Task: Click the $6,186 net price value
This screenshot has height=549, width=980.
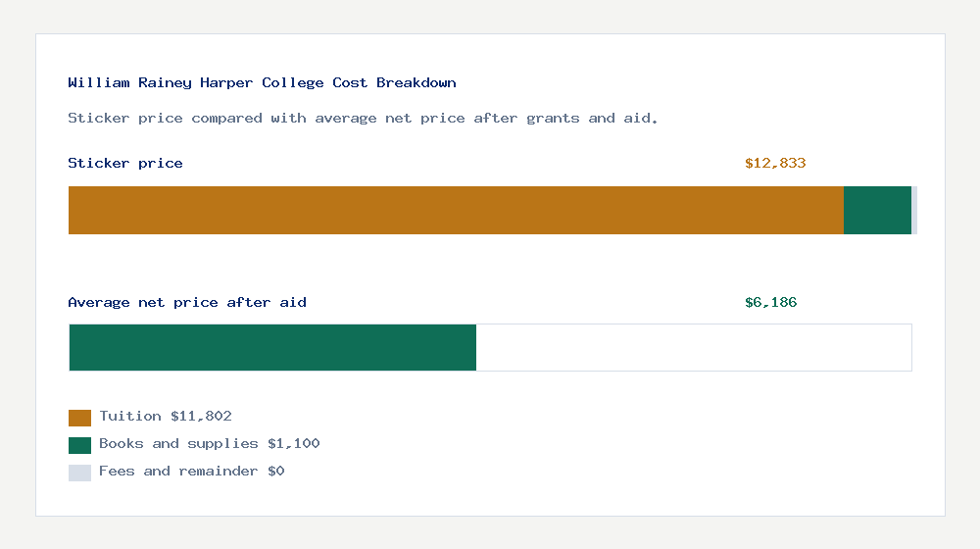Action: 770,303
